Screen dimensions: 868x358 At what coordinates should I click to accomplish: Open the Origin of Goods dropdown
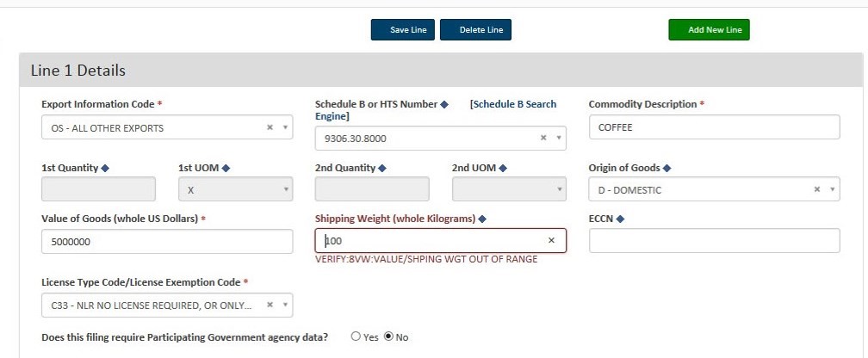[714, 189]
